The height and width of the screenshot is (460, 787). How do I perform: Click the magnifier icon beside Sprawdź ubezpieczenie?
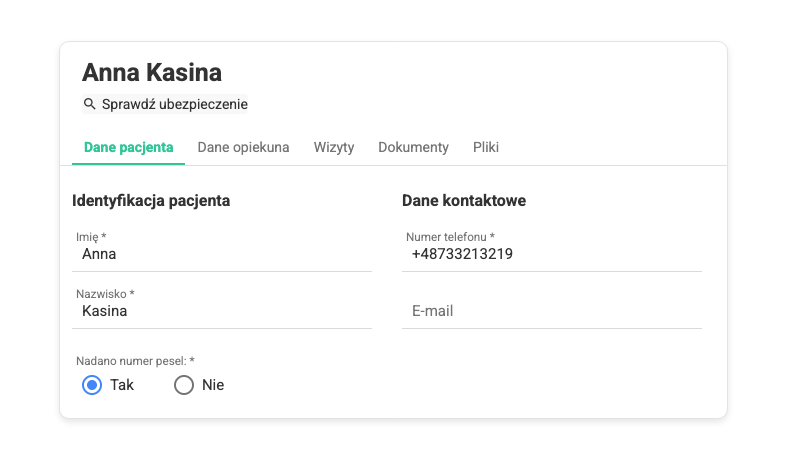click(90, 104)
